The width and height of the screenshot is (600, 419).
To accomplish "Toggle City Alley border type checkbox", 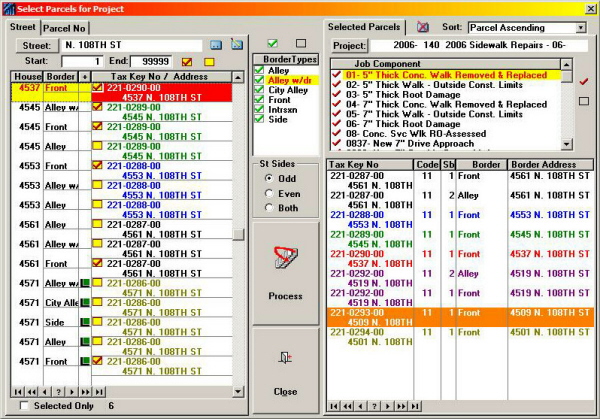I will [259, 90].
